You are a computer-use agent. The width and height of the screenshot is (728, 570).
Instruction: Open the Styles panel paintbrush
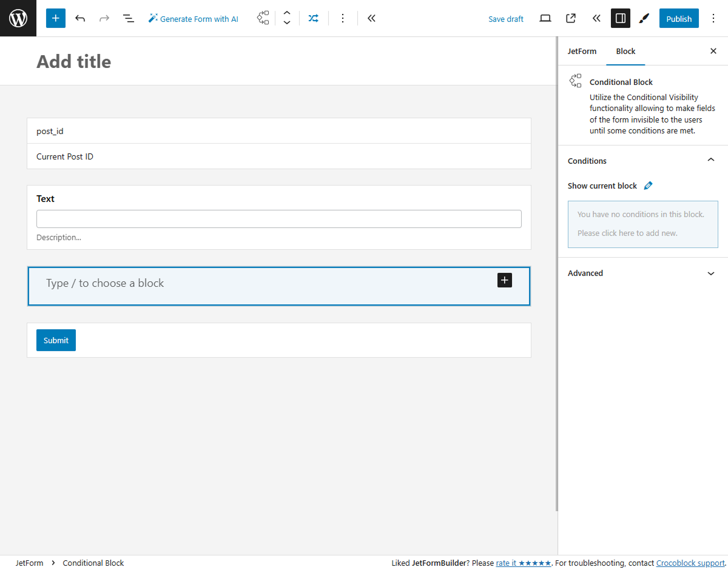(x=644, y=18)
